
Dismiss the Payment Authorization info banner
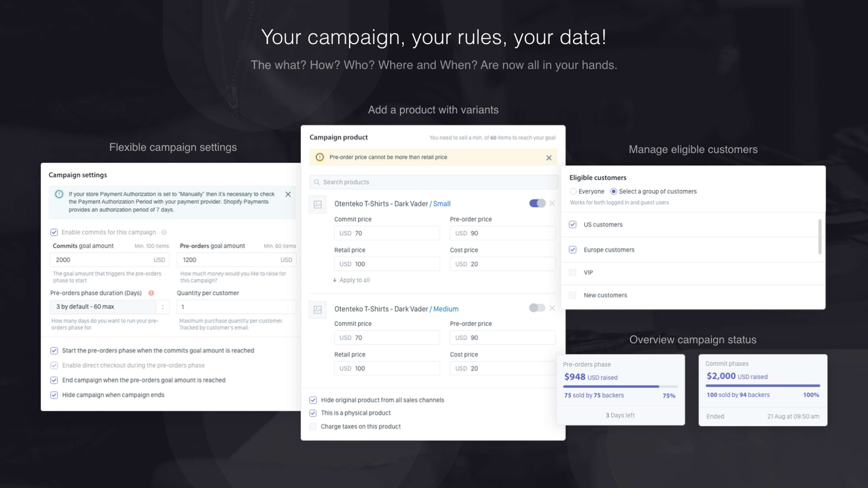coord(288,194)
